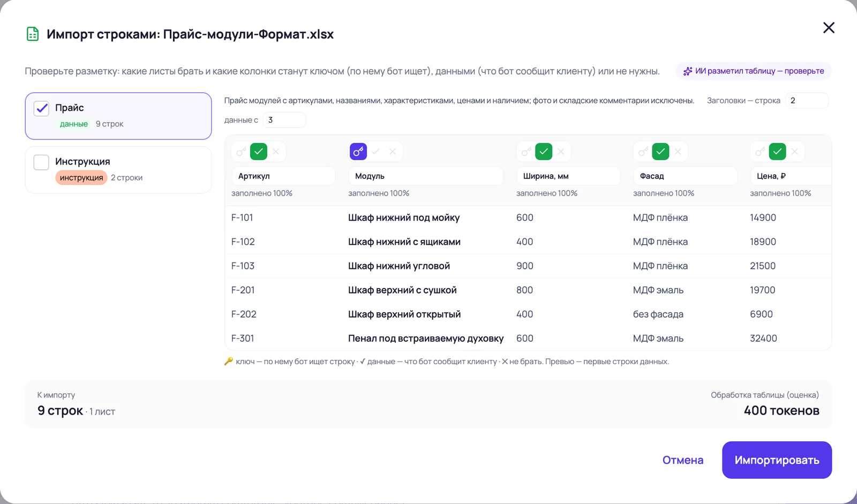The image size is (857, 504).
Task: Mark Модуль column as data
Action: pyautogui.click(x=375, y=152)
